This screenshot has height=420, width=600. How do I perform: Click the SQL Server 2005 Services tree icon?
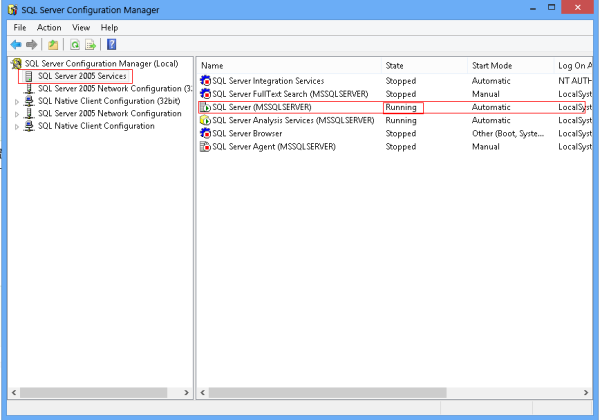[29, 76]
